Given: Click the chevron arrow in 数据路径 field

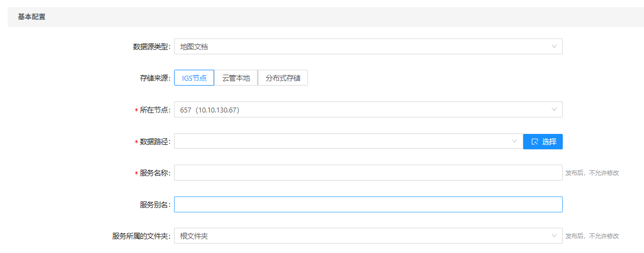Looking at the screenshot, I should [514, 142].
